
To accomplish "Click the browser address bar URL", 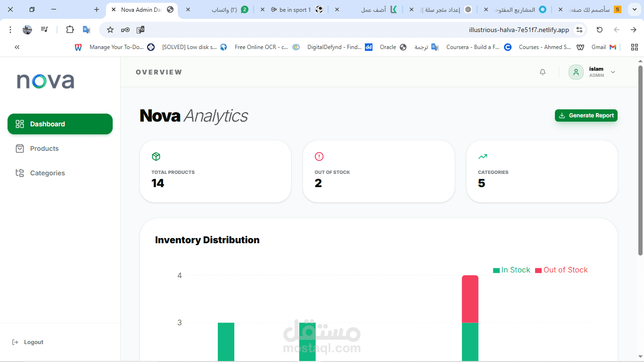I will (519, 30).
